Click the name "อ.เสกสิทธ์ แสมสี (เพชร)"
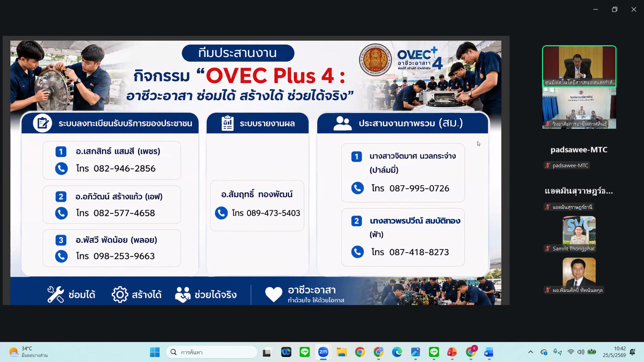This screenshot has width=644, height=362. [118, 152]
